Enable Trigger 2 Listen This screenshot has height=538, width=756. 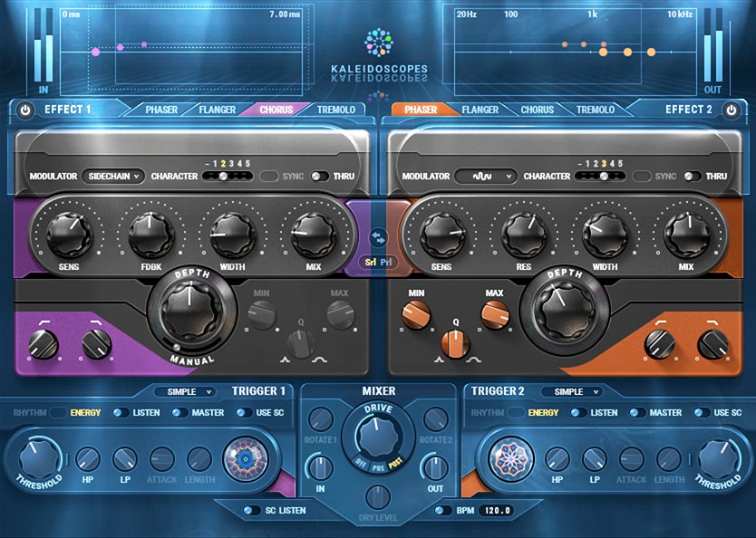[578, 413]
